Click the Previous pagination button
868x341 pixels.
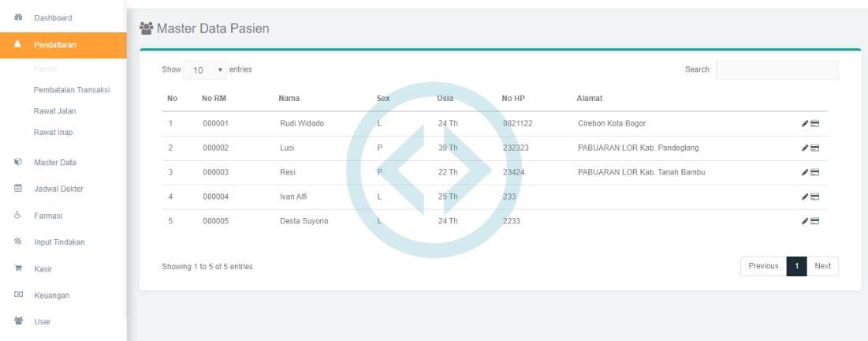tap(762, 266)
